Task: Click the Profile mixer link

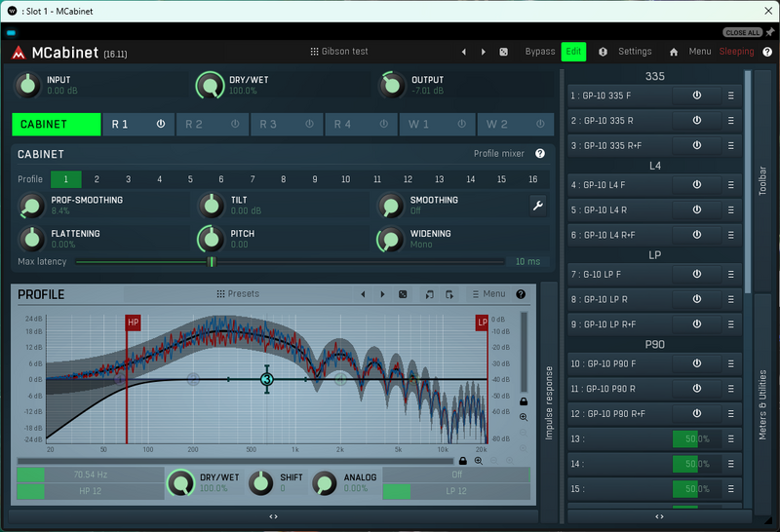Action: pos(499,154)
